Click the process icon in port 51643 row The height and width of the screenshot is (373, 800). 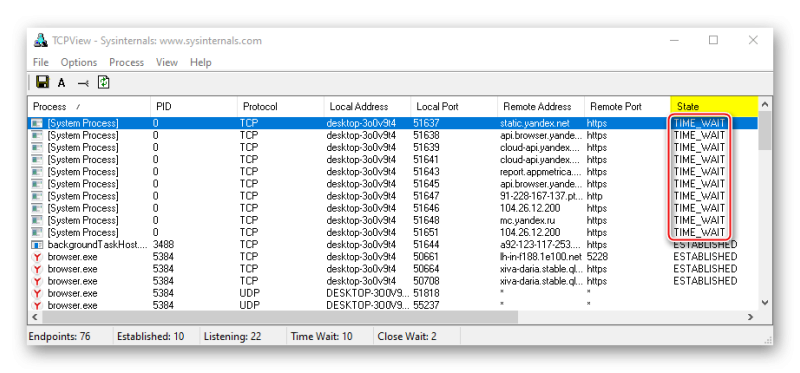coord(37,172)
